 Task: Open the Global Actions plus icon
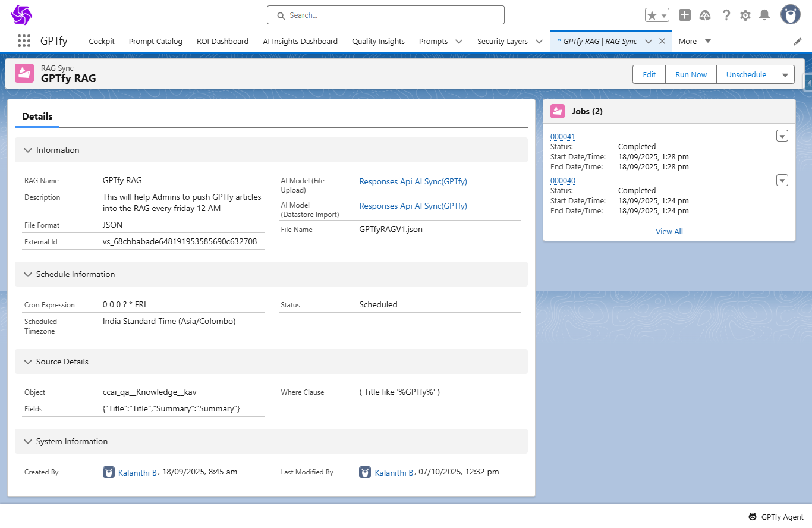point(685,15)
